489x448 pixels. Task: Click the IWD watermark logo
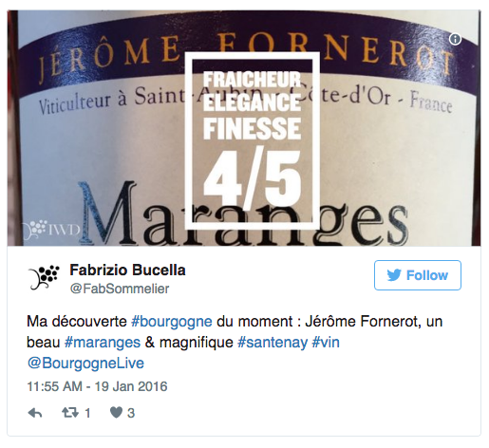pos(50,229)
